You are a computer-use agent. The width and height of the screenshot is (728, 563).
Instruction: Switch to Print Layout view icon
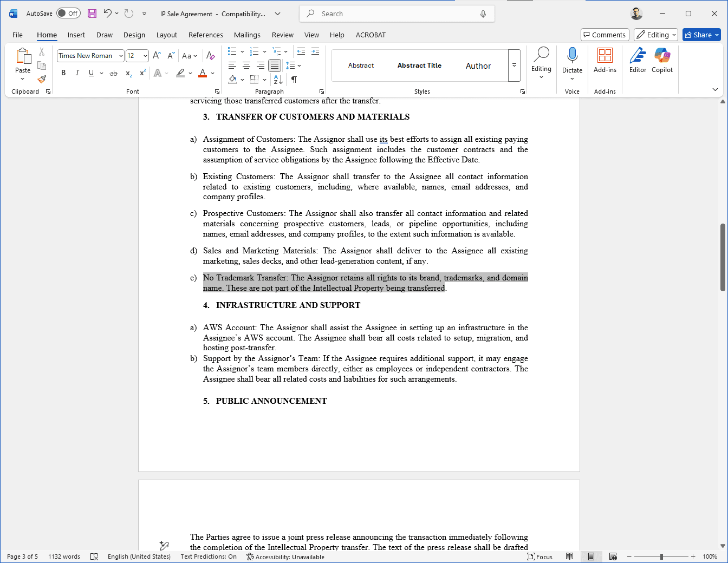(x=591, y=557)
